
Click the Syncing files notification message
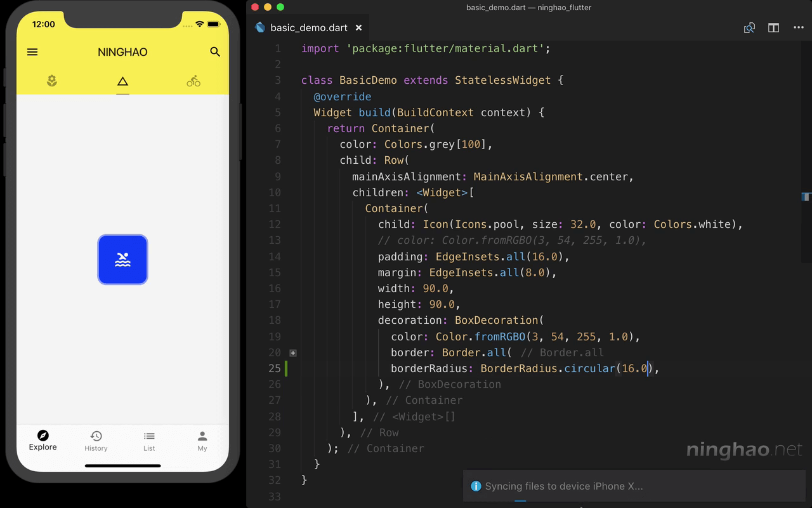(563, 486)
